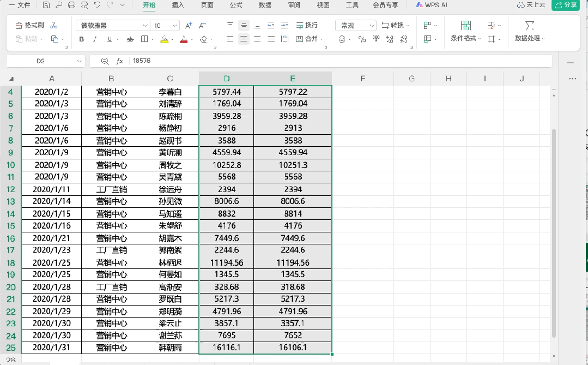Switch to Formulas (公式) tab

pos(236,5)
